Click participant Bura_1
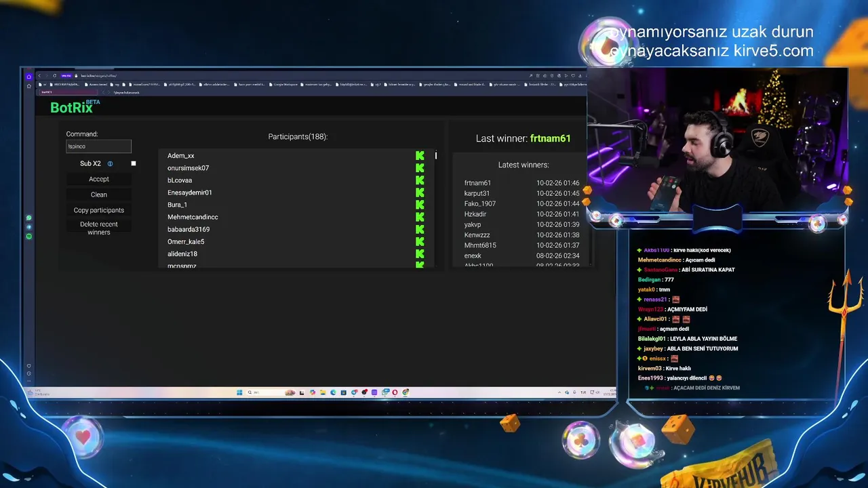This screenshot has height=488, width=868. click(x=178, y=205)
